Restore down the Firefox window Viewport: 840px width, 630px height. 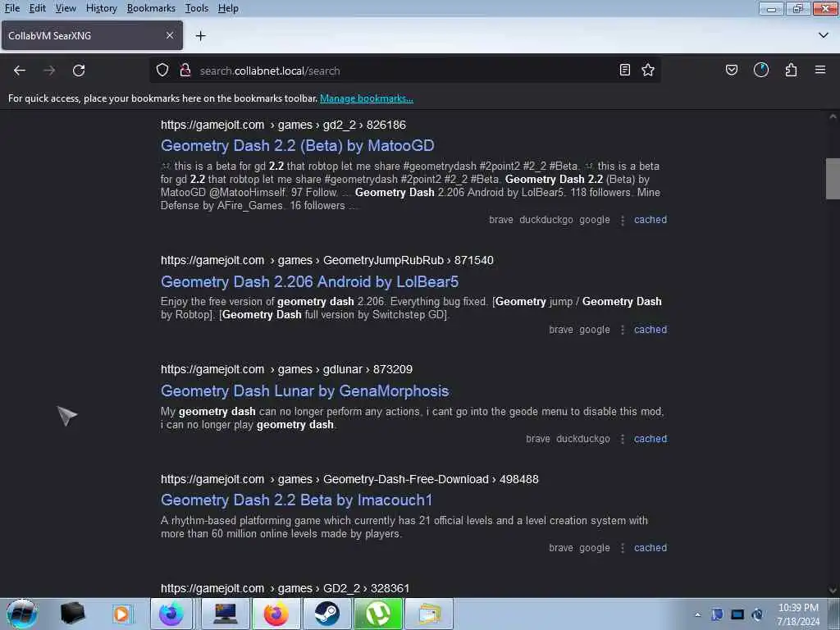(797, 8)
